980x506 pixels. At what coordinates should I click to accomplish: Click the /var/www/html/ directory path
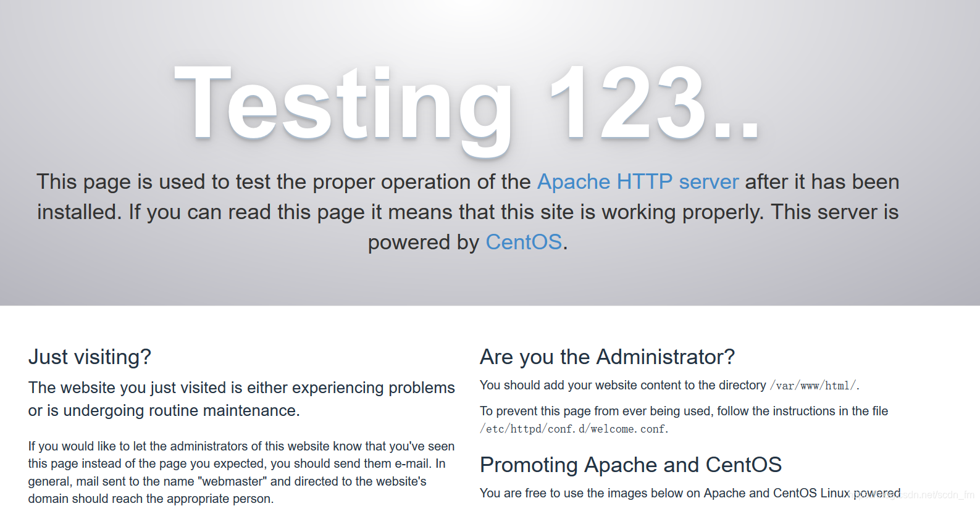813,386
